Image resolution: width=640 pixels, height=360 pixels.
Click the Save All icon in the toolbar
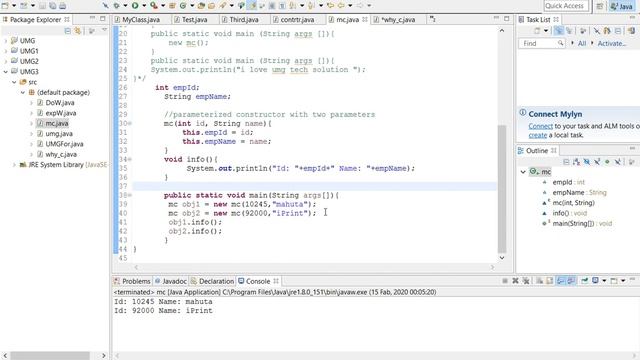[x=52, y=6]
